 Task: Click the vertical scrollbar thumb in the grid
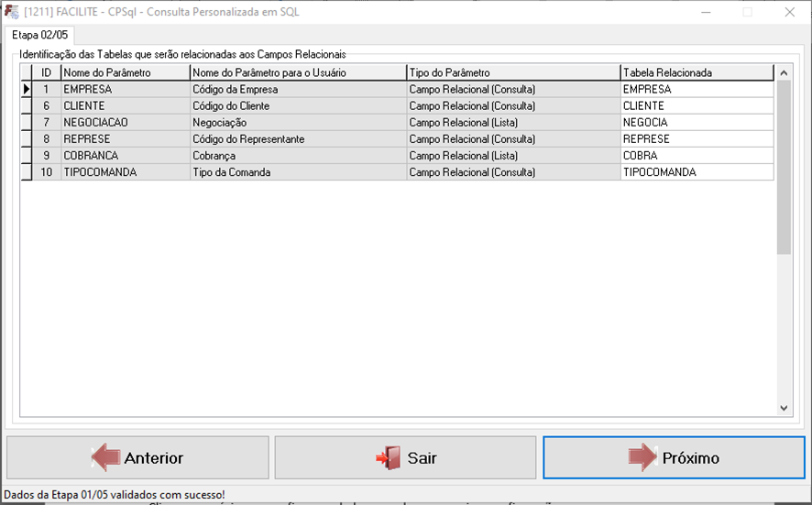pos(784,165)
